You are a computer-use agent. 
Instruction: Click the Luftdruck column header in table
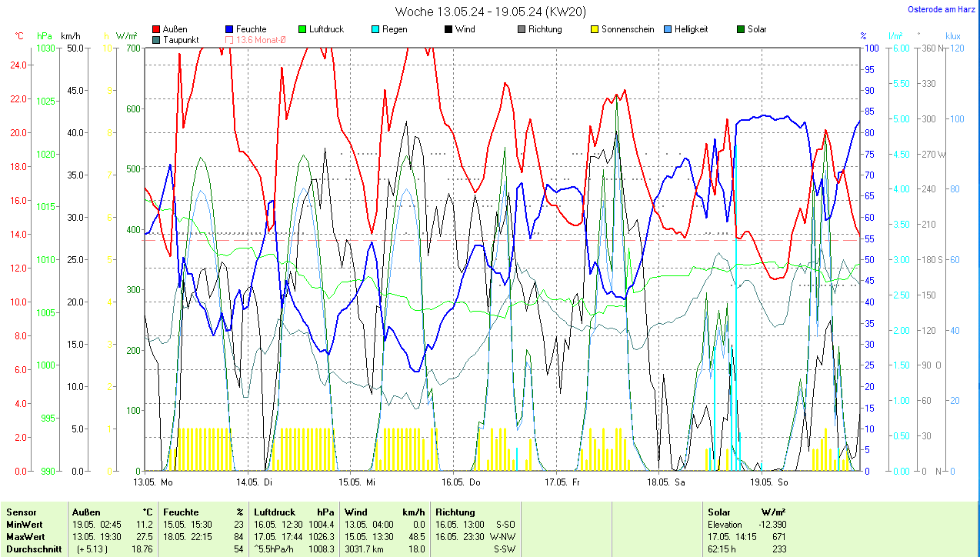pyautogui.click(x=275, y=512)
